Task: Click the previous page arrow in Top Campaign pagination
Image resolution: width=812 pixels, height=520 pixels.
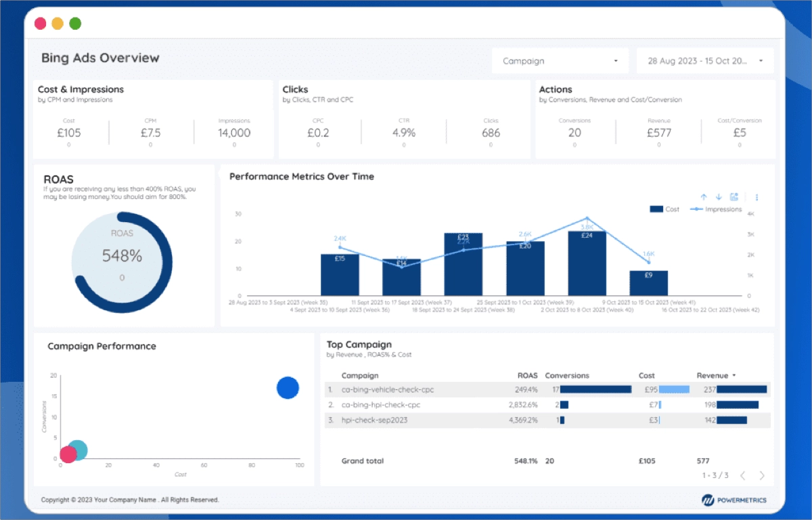Action: point(743,474)
